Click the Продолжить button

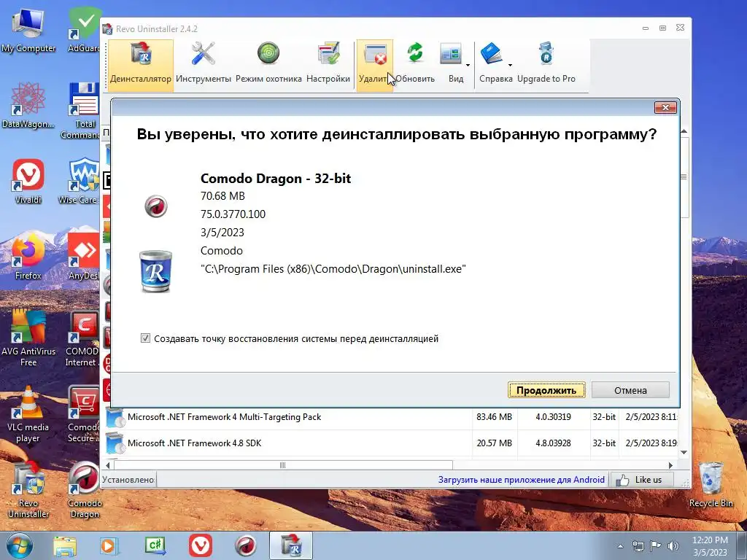[546, 390]
